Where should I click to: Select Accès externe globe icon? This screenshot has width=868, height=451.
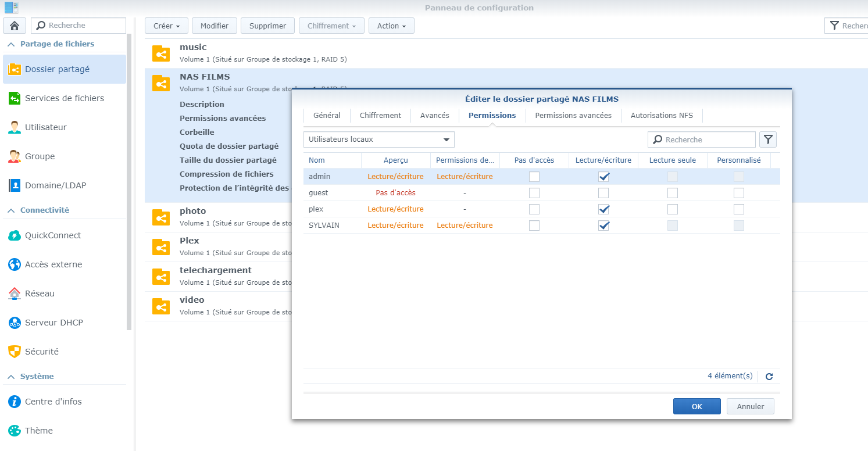pos(15,264)
